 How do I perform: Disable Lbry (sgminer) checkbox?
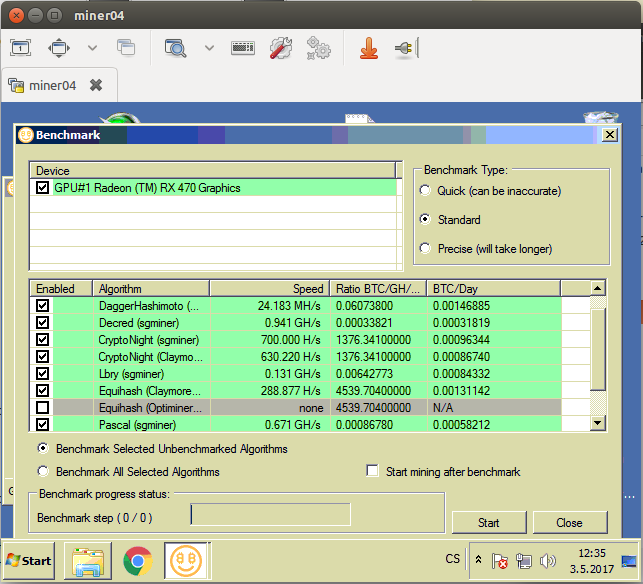tap(42, 374)
